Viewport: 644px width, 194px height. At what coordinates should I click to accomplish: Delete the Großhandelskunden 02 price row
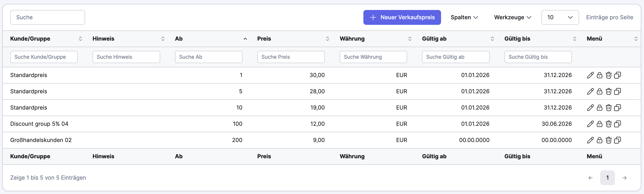(x=608, y=140)
